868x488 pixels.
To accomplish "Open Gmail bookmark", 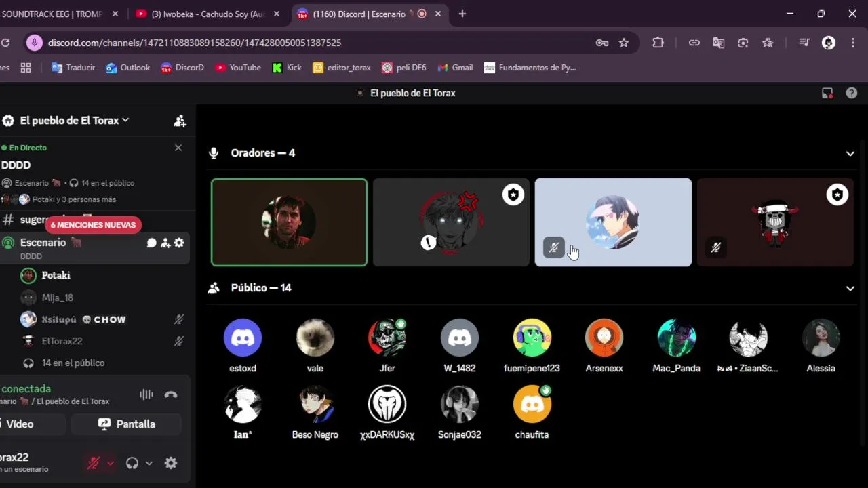I will pos(456,68).
